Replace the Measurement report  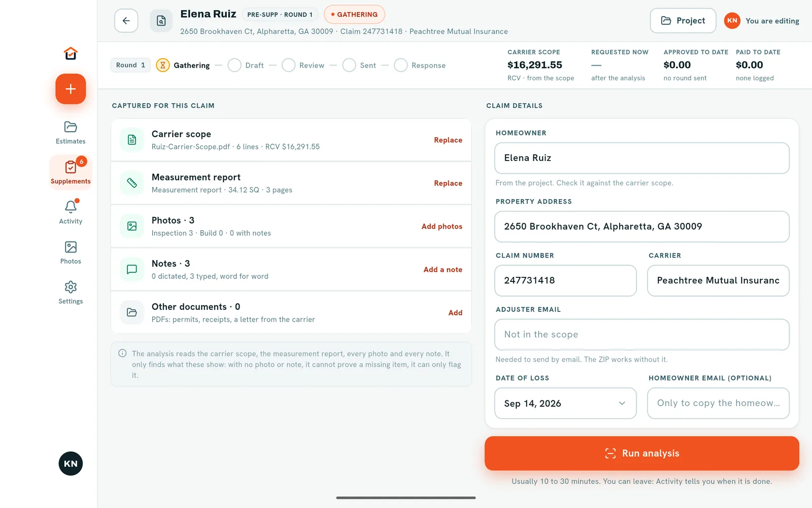point(448,183)
